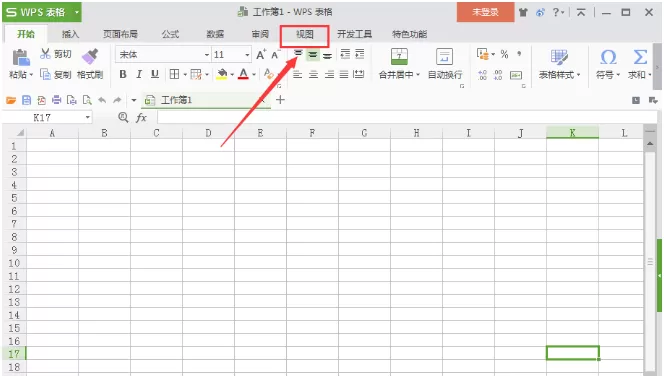Switch to the 数据 (Data) tab

[215, 34]
